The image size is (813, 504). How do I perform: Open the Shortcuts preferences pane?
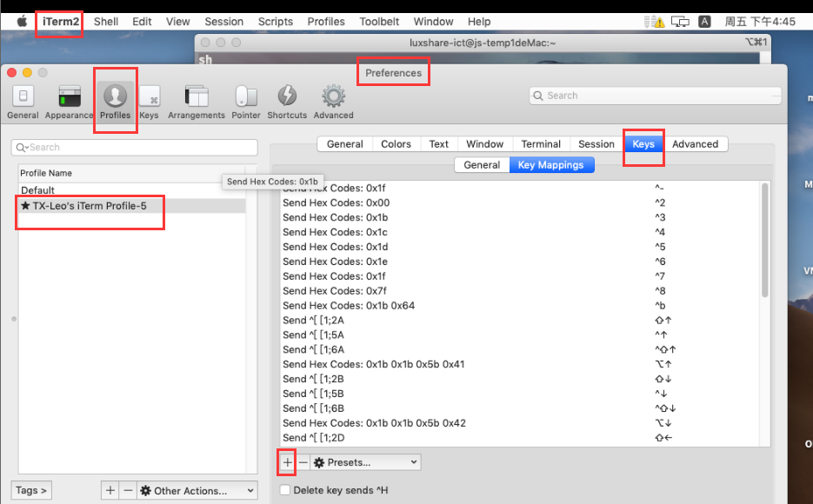coord(287,102)
